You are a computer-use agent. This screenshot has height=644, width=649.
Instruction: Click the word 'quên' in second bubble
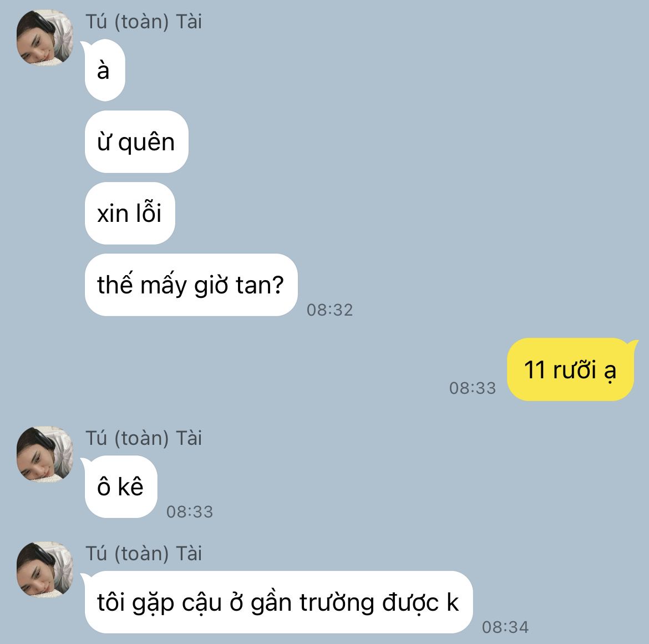click(x=146, y=143)
